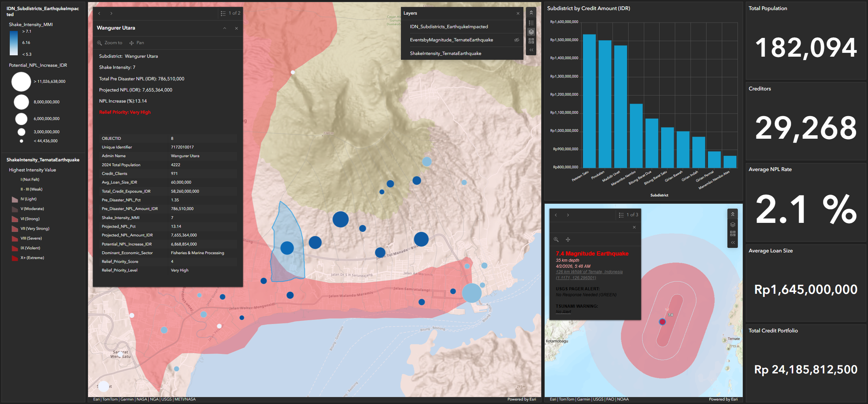868x404 pixels.
Task: Click the 7.4 Magnitude Earthquake heading
Action: click(x=592, y=254)
